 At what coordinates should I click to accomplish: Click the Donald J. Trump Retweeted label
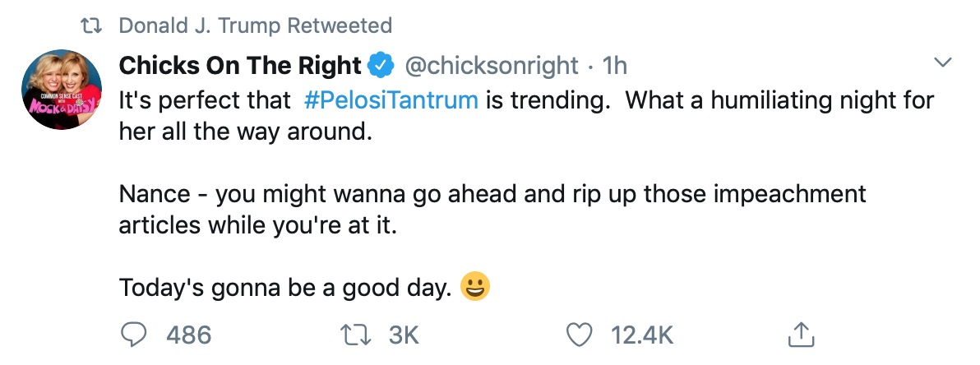255,25
